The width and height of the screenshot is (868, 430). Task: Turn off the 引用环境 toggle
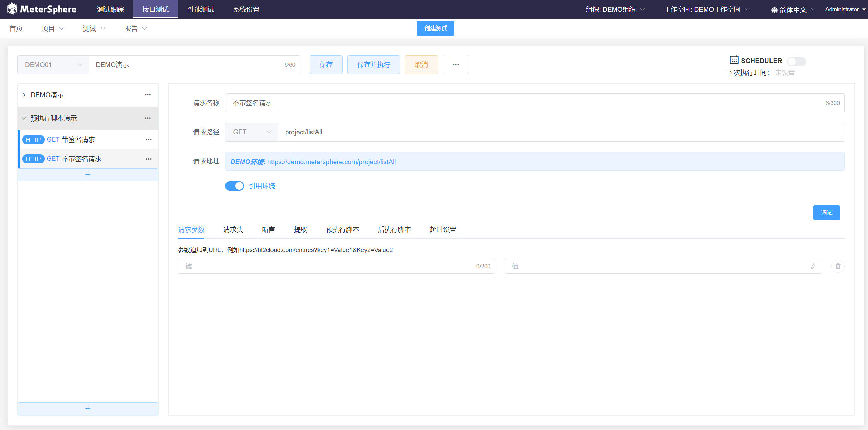234,186
